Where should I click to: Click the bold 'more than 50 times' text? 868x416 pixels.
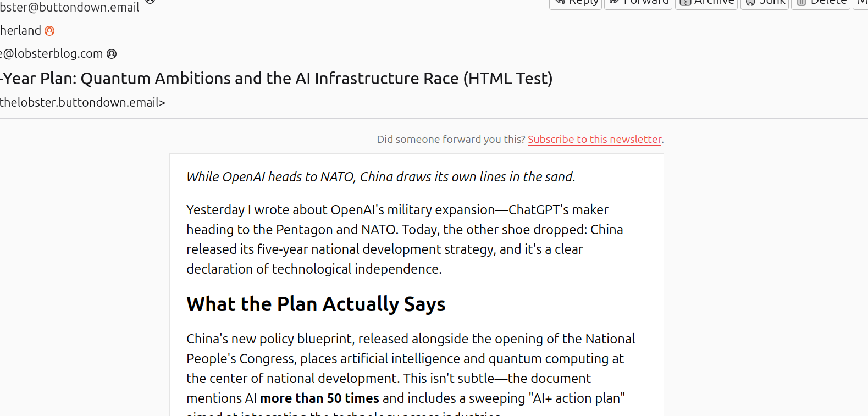click(319, 398)
